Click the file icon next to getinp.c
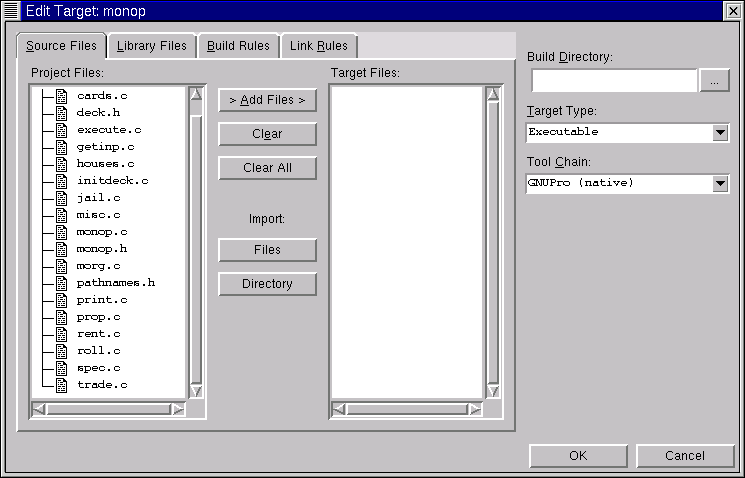Image resolution: width=745 pixels, height=478 pixels. (61, 147)
